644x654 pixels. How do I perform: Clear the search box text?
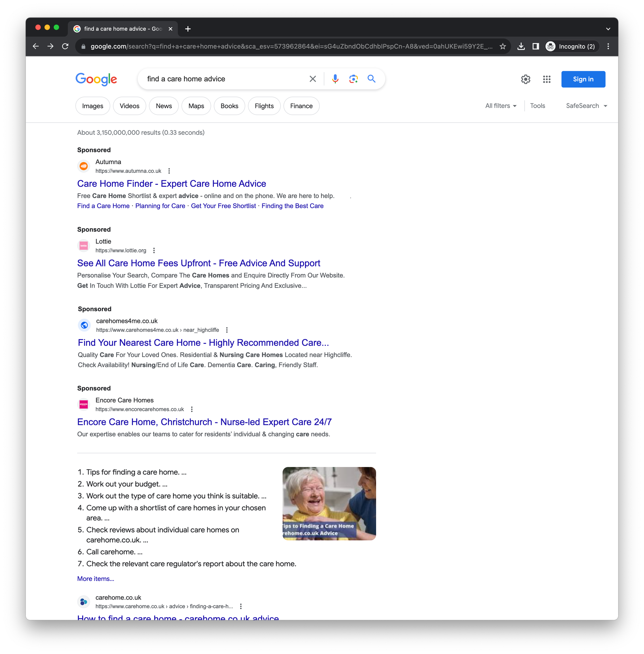coord(312,79)
